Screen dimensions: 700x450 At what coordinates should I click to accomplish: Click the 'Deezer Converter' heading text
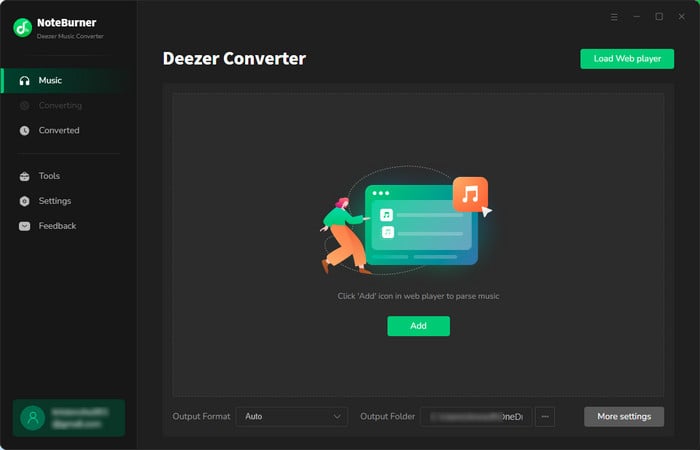point(234,59)
